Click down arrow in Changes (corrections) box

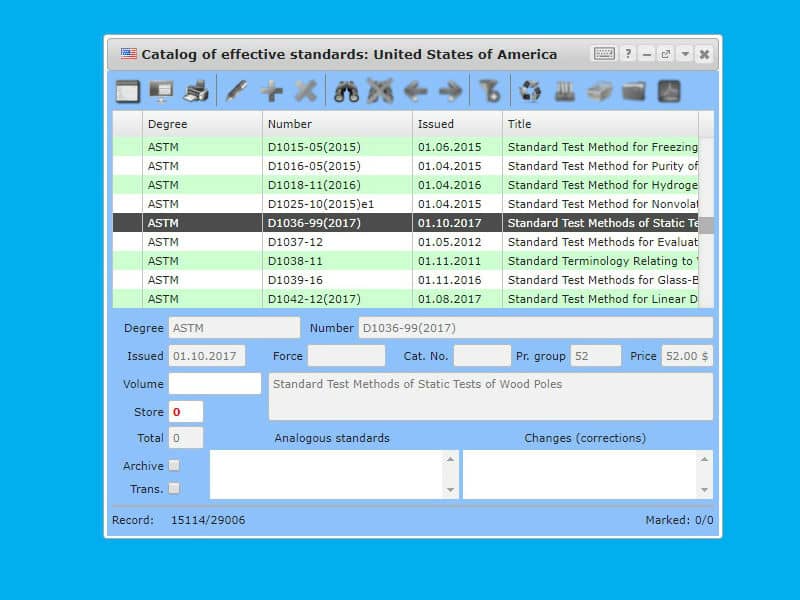pos(704,490)
